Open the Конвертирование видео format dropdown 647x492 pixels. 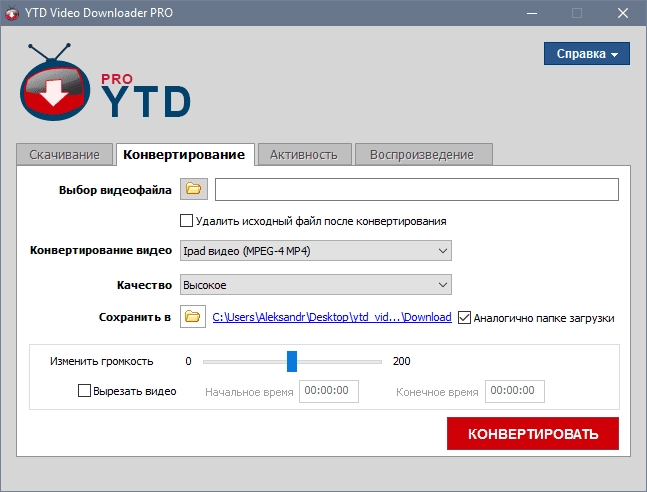pyautogui.click(x=316, y=251)
